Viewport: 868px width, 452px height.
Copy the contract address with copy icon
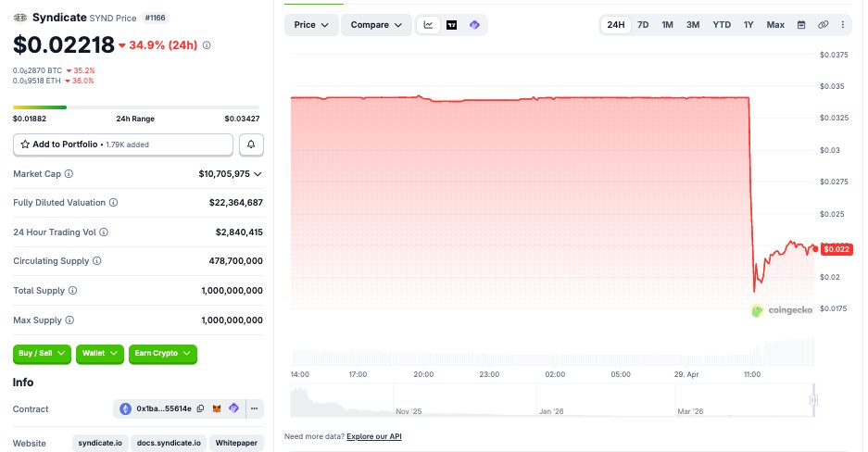[x=199, y=408]
